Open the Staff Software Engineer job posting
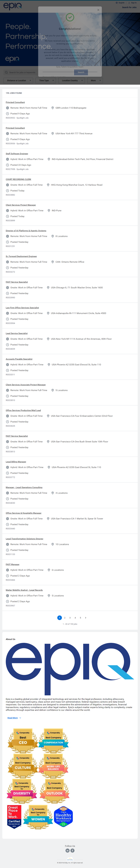Screen dimensions: 140x868 (17, 154)
